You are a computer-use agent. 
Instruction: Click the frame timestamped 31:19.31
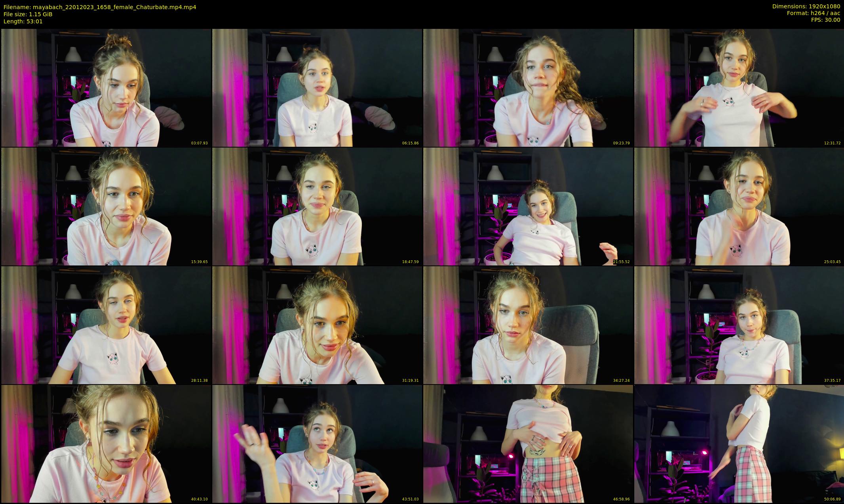317,325
